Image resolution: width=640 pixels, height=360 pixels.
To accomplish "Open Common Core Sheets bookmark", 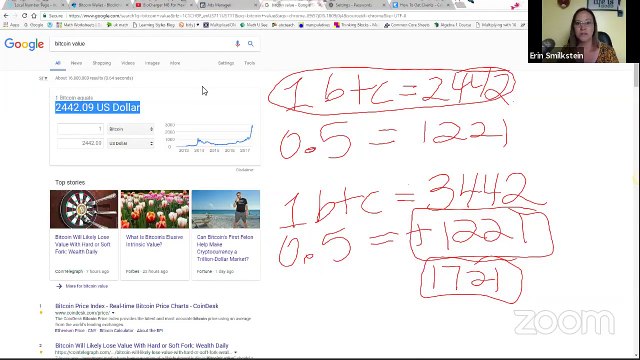I will tap(407, 25).
